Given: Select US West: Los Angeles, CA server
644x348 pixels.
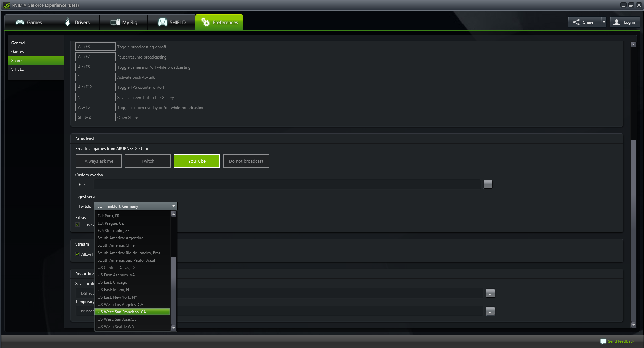Looking at the screenshot, I should (x=133, y=305).
